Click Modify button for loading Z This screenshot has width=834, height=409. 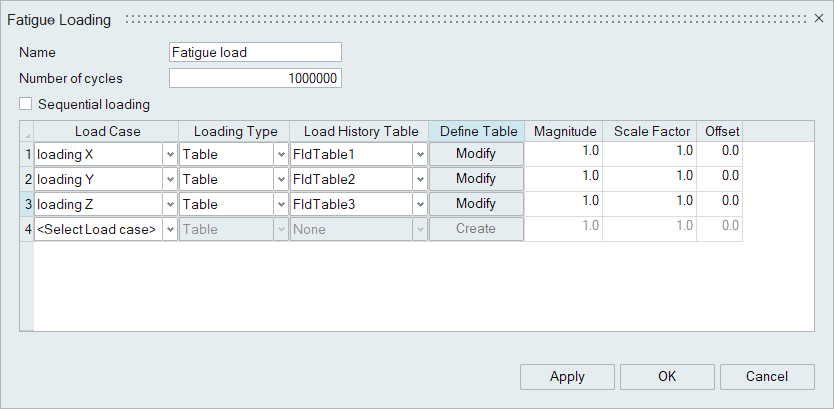[x=476, y=204]
